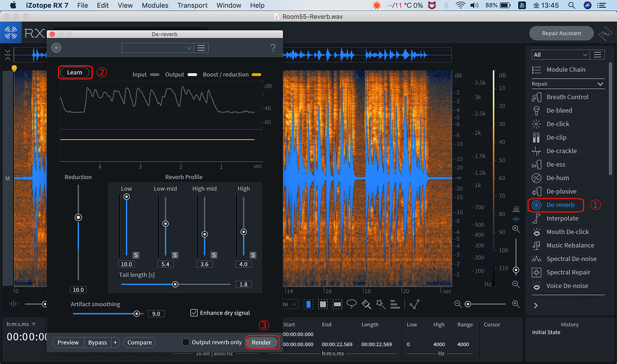The width and height of the screenshot is (617, 364).
Task: Collapse the waveform overview toggle
Action: click(7, 55)
